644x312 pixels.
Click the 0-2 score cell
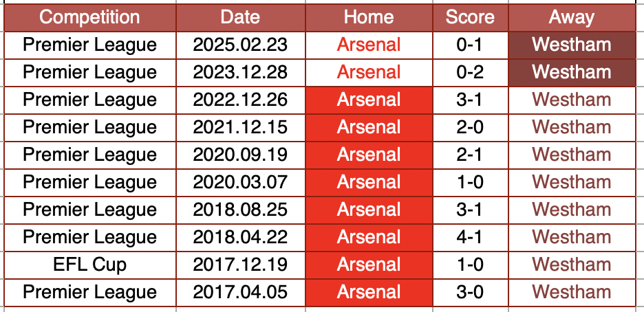pos(470,72)
